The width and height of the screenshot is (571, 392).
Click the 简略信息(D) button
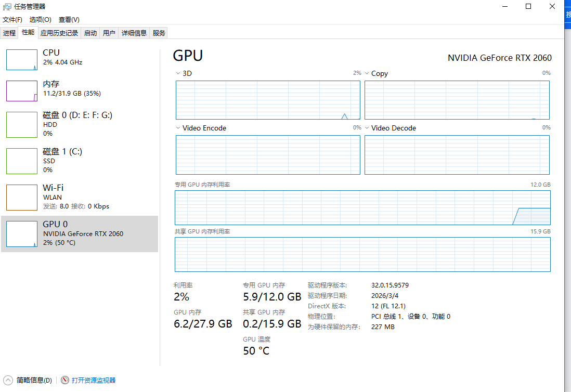coord(34,380)
